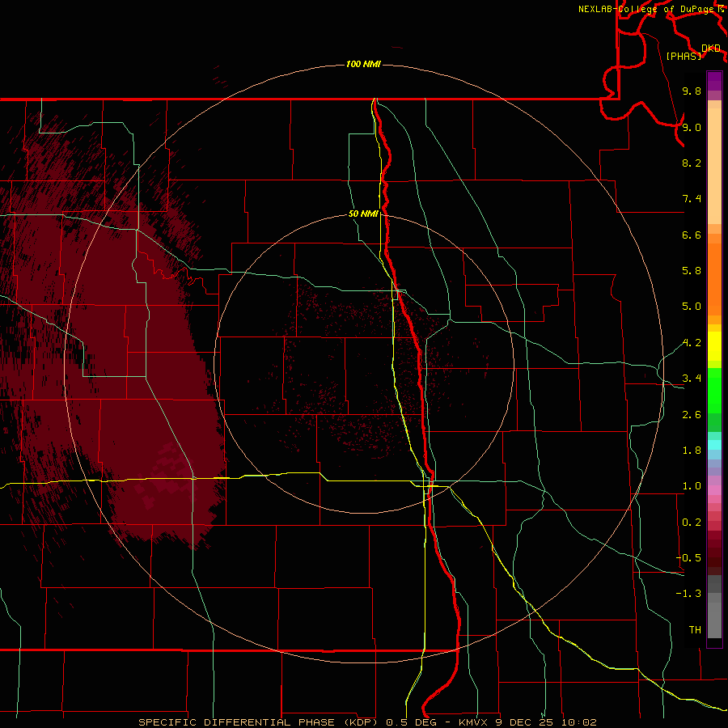Click "SPECIFIC DIFFERENTIAL PHASE (KDP)" caption text
Screen dimensions: 728x728
(x=260, y=722)
